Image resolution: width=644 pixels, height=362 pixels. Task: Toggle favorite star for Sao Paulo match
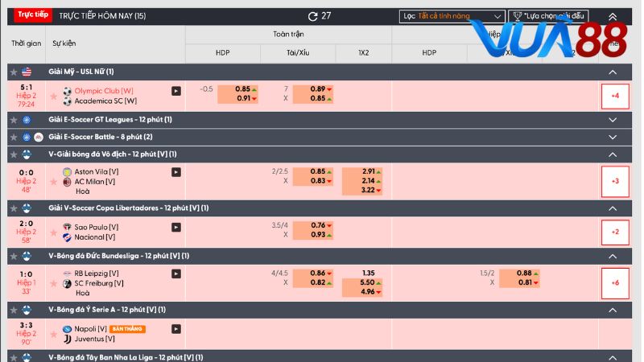tap(54, 232)
